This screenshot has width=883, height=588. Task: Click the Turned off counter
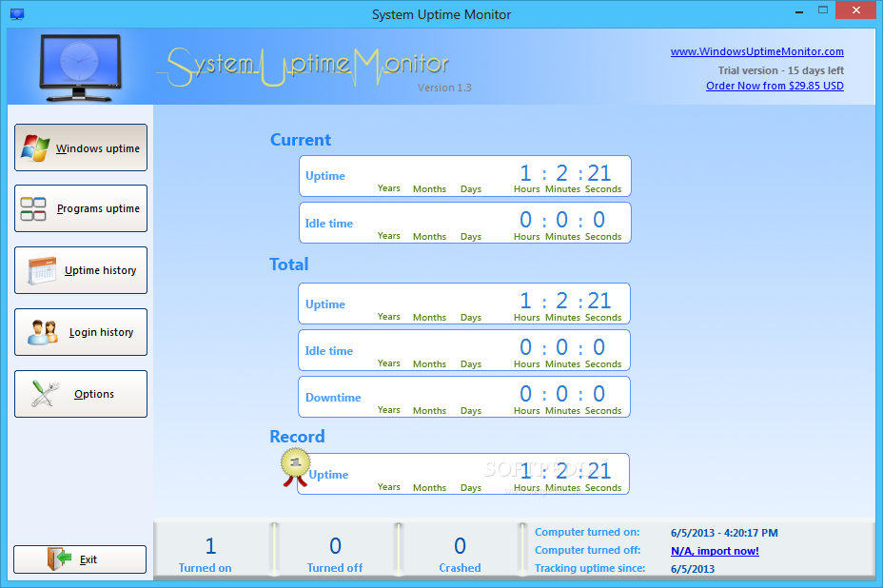point(335,555)
